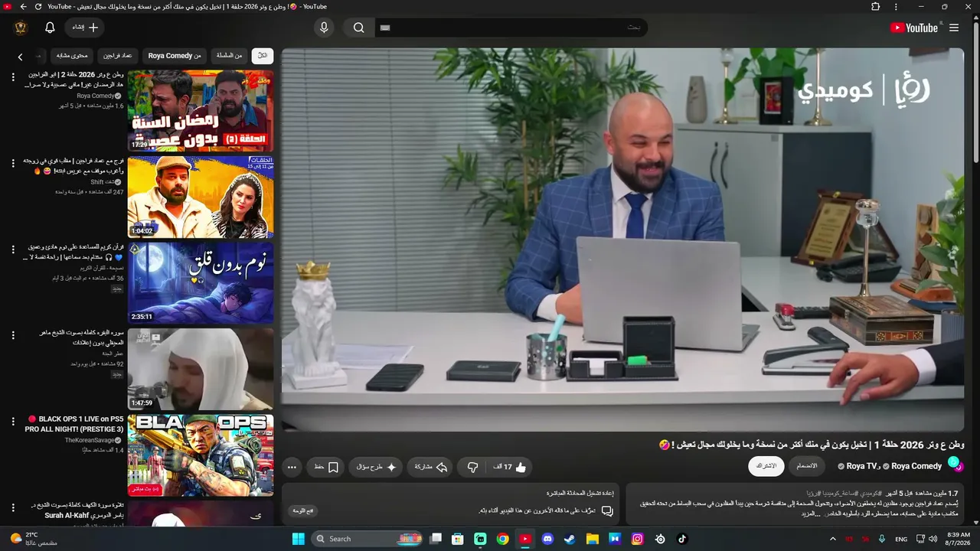
Task: Open the Roya Comedy channel name
Action: pyautogui.click(x=916, y=466)
